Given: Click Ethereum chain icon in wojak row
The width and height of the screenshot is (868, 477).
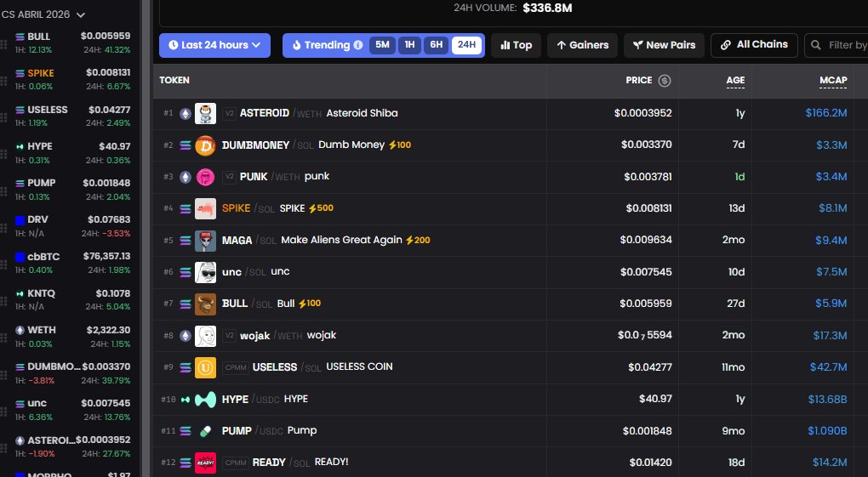Looking at the screenshot, I should [186, 336].
